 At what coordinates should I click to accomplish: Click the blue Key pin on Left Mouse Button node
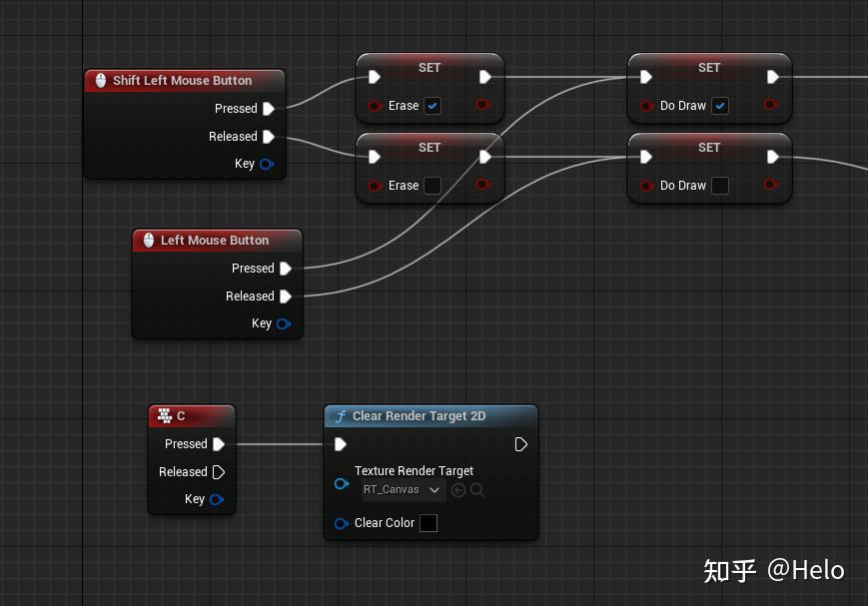pos(283,323)
